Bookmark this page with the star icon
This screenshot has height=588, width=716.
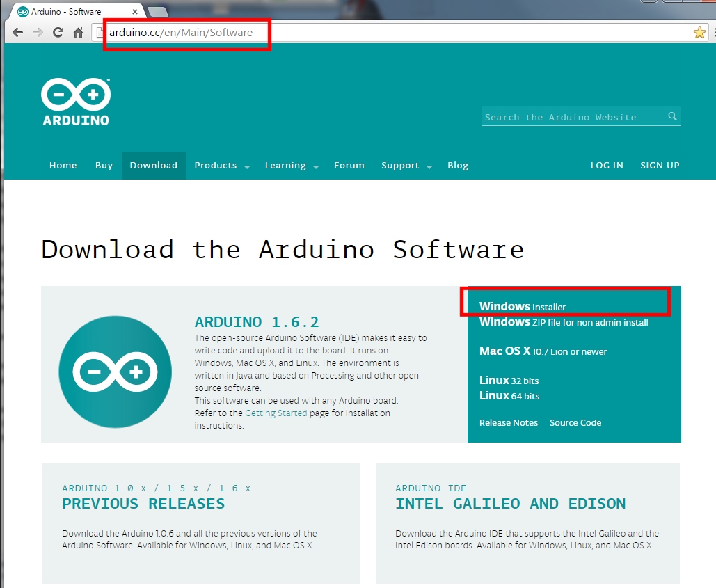699,33
